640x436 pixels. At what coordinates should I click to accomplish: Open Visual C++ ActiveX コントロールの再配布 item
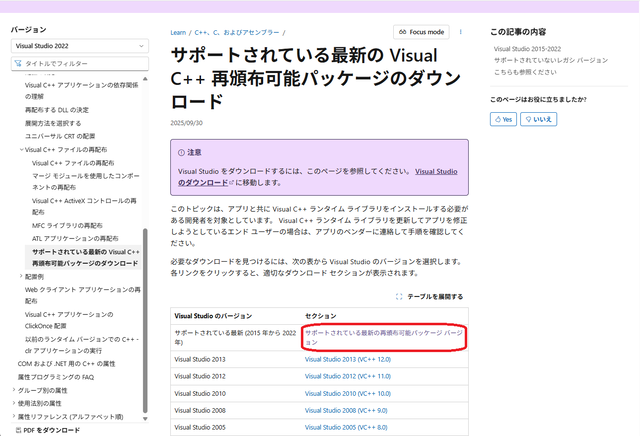click(x=84, y=206)
